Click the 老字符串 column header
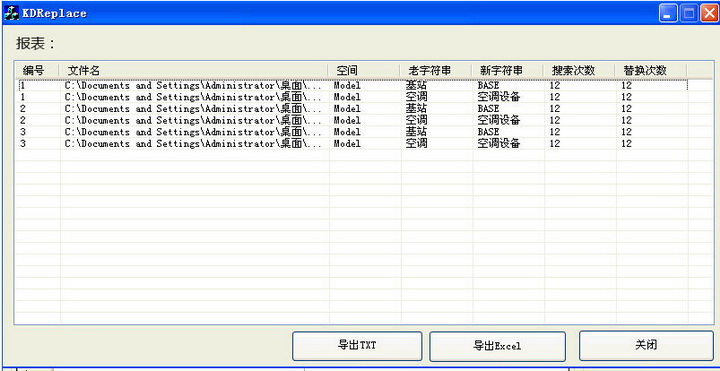The width and height of the screenshot is (720, 371). (x=436, y=71)
